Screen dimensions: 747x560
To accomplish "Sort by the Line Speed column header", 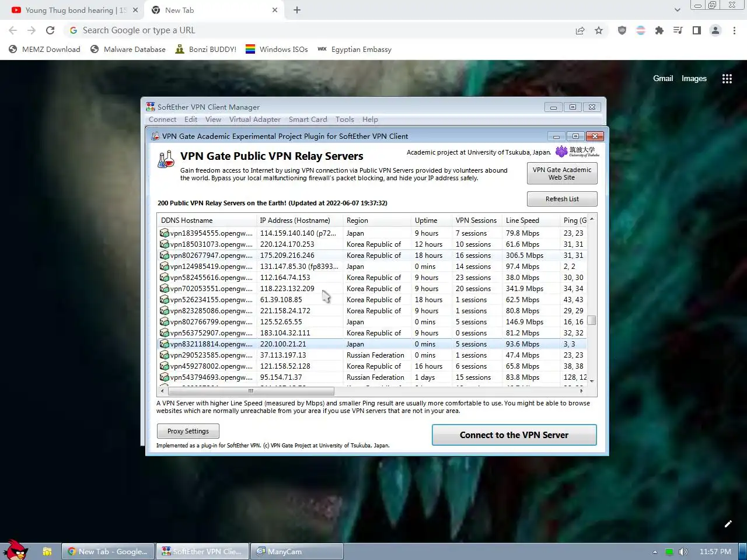I will pos(531,220).
